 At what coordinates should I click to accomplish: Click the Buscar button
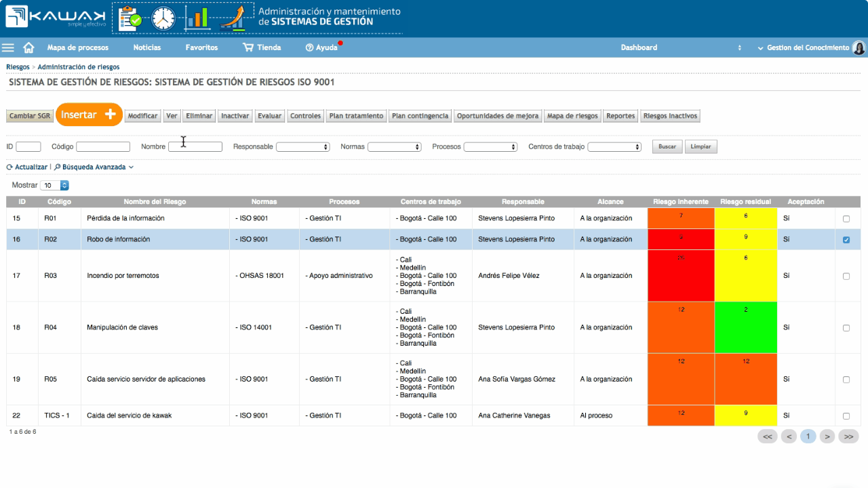(667, 146)
